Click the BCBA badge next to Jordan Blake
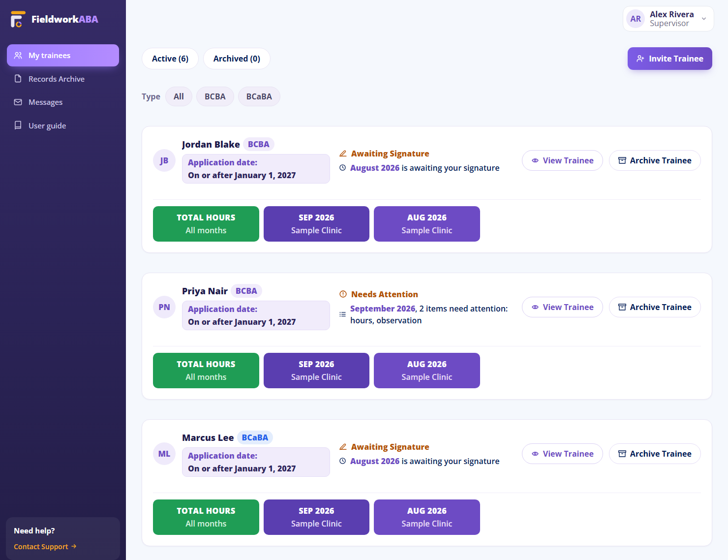The image size is (728, 560). 259,144
